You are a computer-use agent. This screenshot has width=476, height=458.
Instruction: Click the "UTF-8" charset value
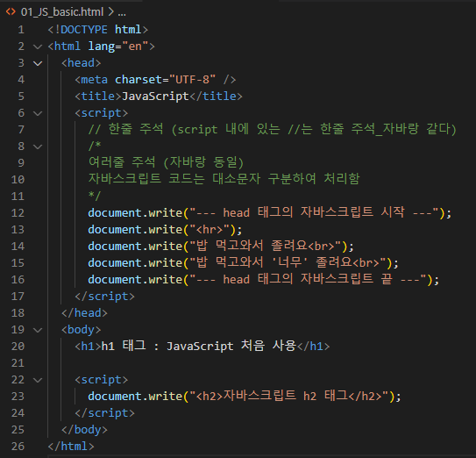coord(192,80)
